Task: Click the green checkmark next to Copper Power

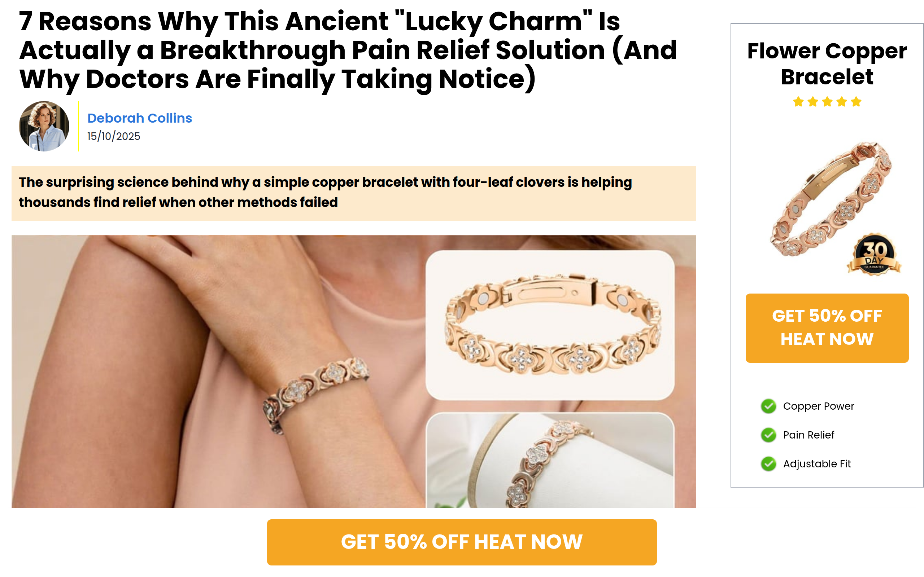Action: click(768, 406)
